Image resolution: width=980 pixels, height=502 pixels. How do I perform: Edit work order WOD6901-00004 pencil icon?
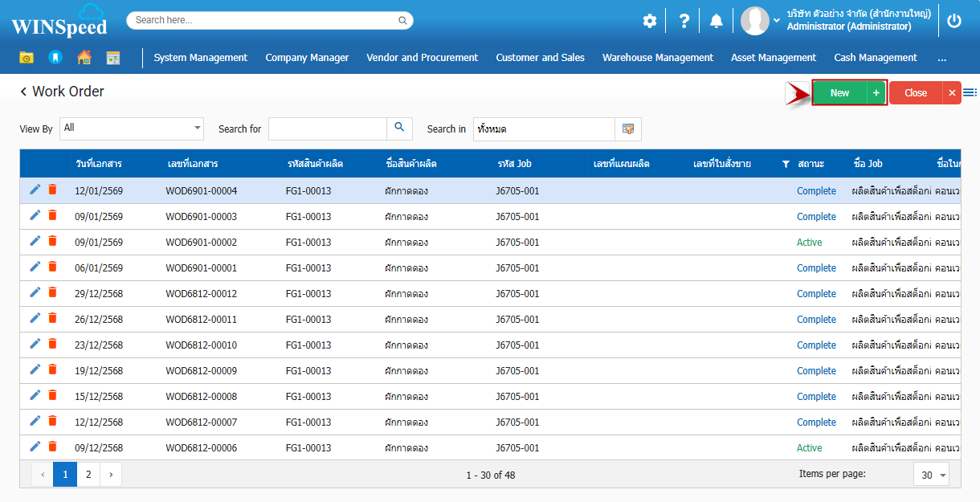[35, 190]
